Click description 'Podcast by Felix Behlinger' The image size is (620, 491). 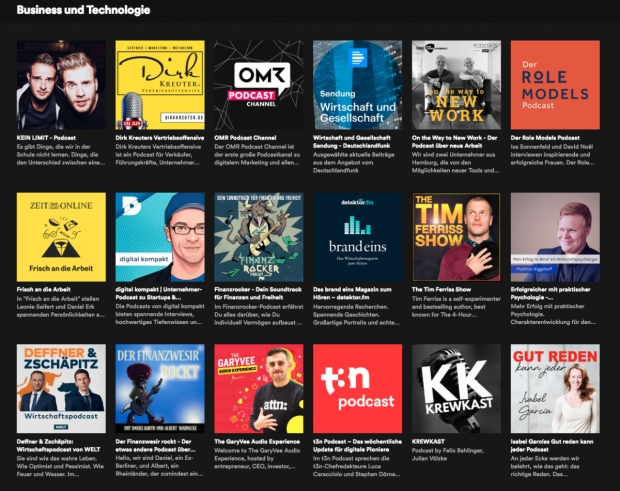pos(448,455)
